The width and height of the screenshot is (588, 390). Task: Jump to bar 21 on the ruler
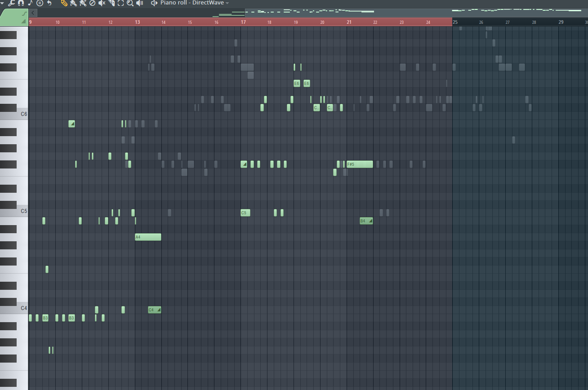coord(349,22)
